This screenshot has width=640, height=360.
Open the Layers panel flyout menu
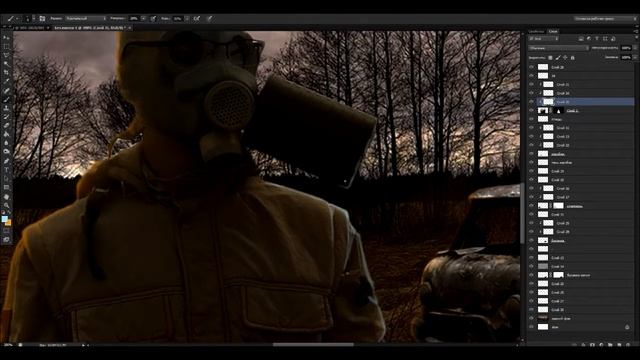click(636, 31)
